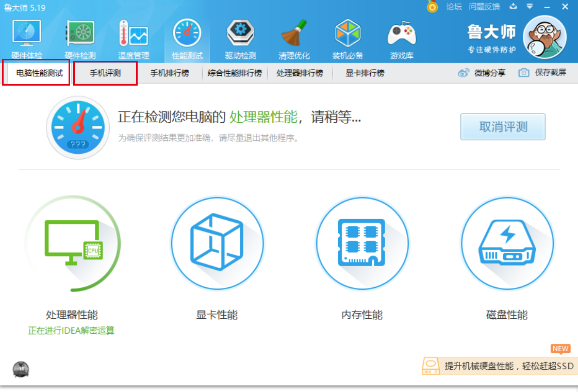This screenshot has width=578, height=392.
Task: Click the 取消评测 button
Action: (x=503, y=126)
